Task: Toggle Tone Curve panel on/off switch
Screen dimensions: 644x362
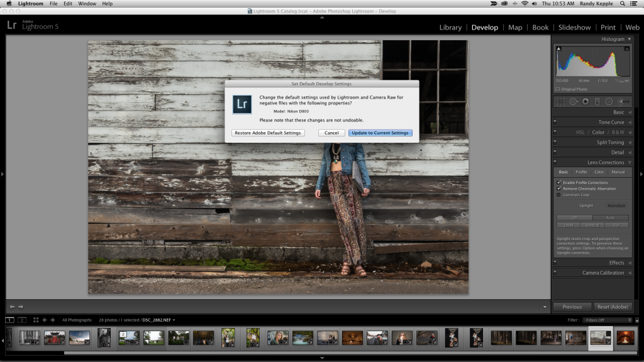Action: (x=555, y=122)
